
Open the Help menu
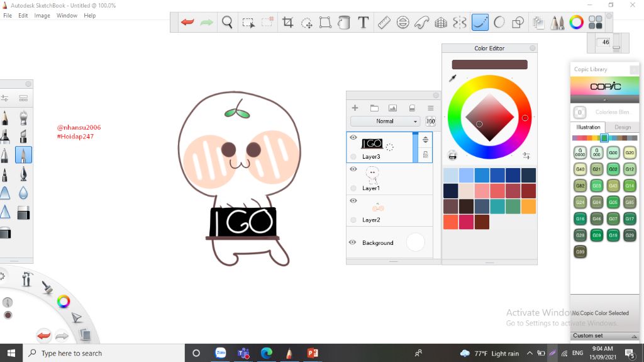click(x=89, y=16)
